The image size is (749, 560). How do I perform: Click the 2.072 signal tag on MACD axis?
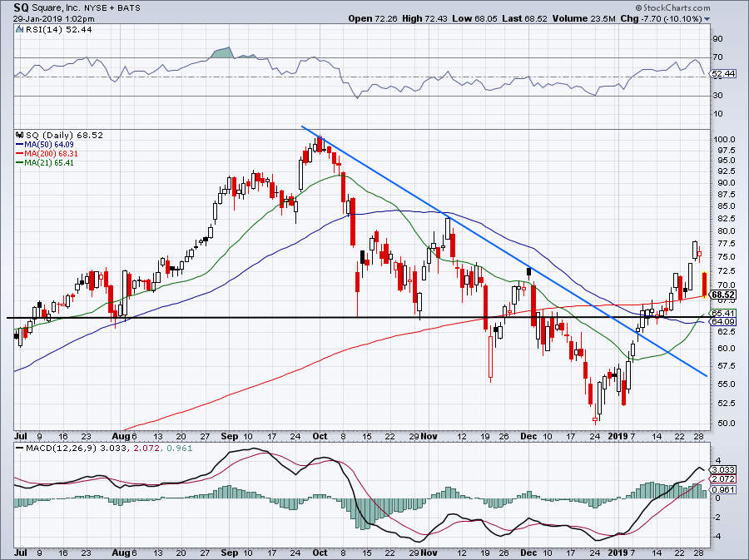click(723, 478)
